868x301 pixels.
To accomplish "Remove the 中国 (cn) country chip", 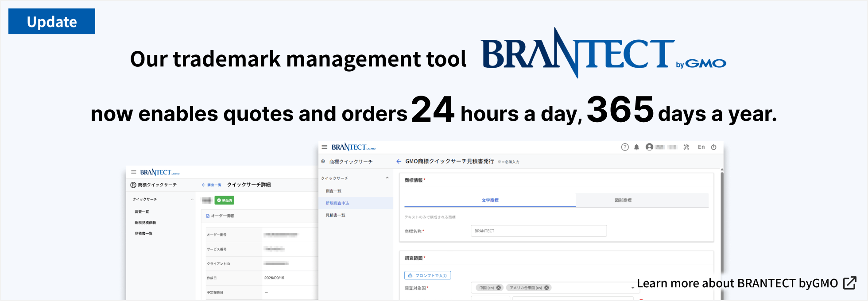I will tap(499, 288).
